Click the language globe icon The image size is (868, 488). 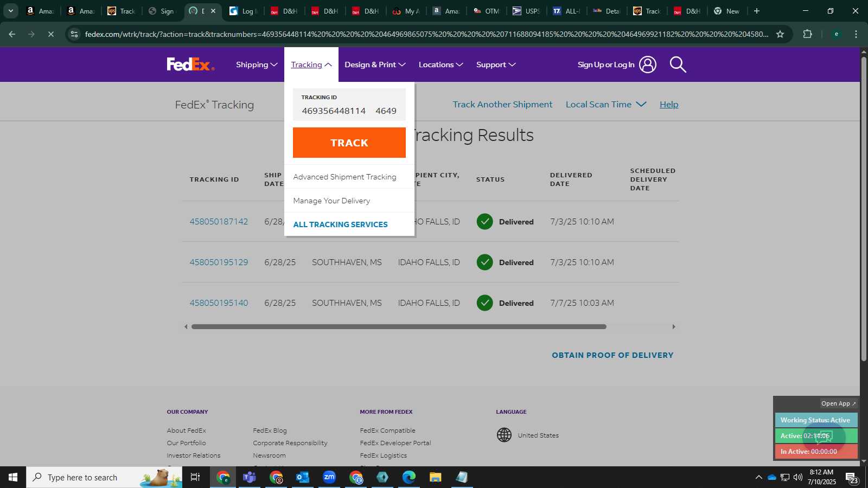coord(504,435)
